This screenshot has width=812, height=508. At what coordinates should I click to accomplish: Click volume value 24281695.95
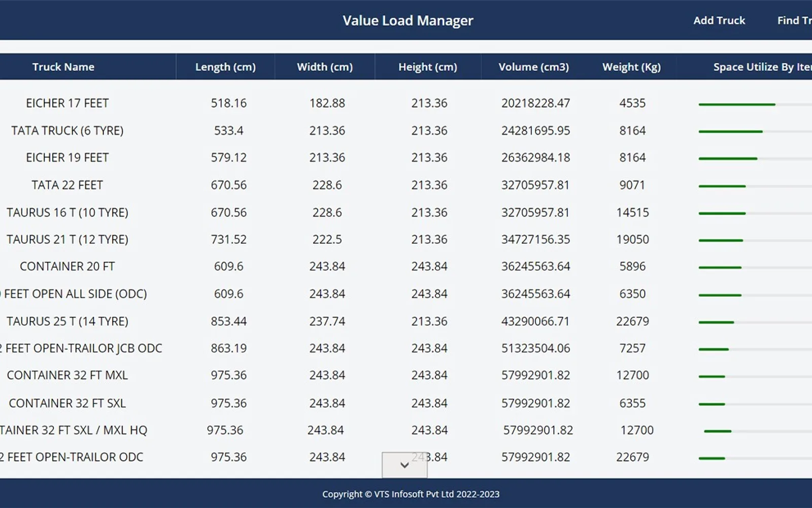pyautogui.click(x=536, y=131)
